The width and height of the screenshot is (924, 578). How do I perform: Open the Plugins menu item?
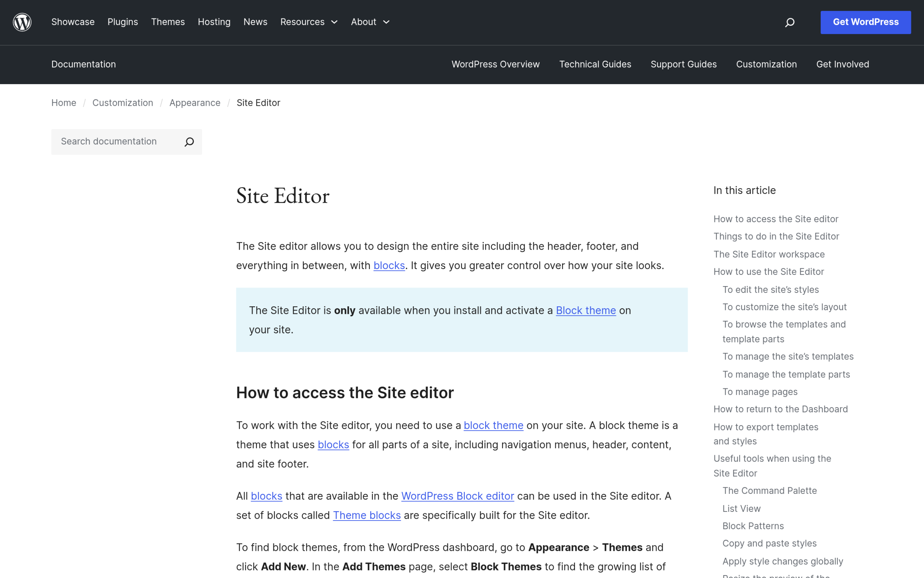tap(123, 22)
